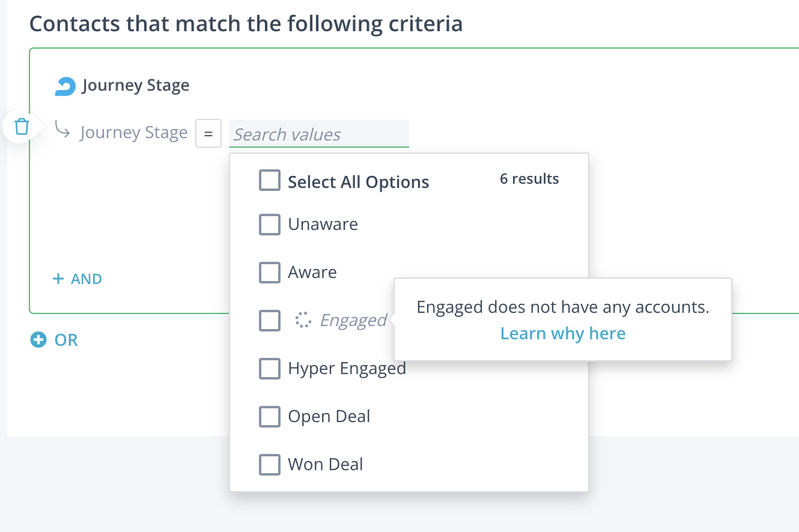Click the Search values input field
Viewport: 799px width, 532px height.
tap(318, 134)
